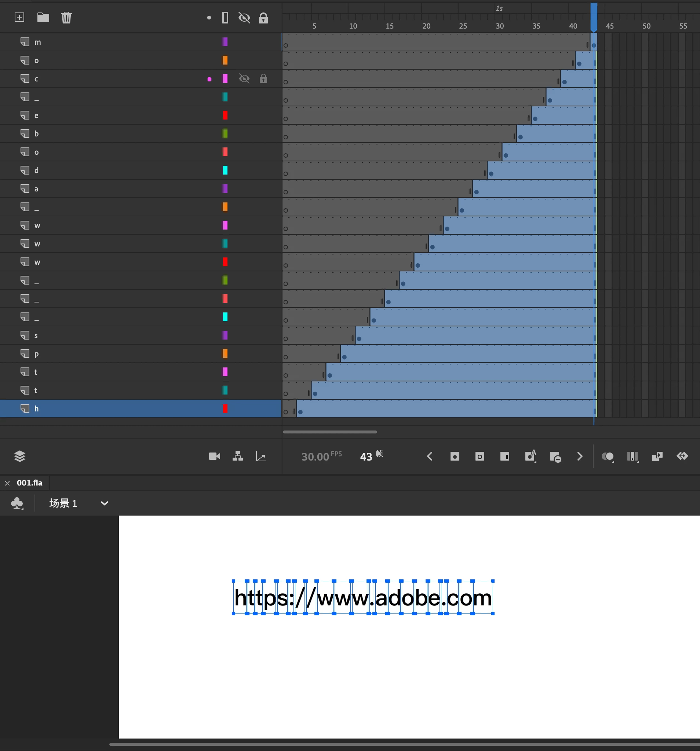
Task: Click the https://www.adobe.com text on stage
Action: click(x=363, y=598)
